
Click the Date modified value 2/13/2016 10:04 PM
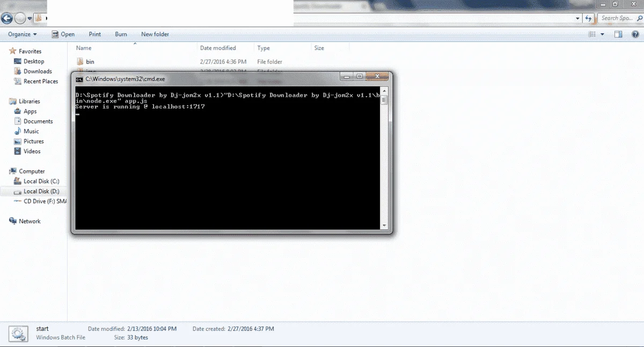coord(152,329)
